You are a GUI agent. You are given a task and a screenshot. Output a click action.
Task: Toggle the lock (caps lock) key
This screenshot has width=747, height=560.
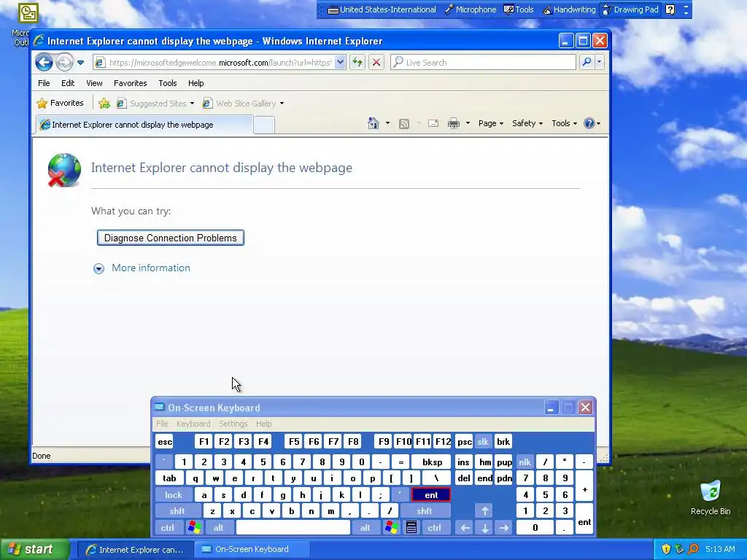click(x=174, y=495)
